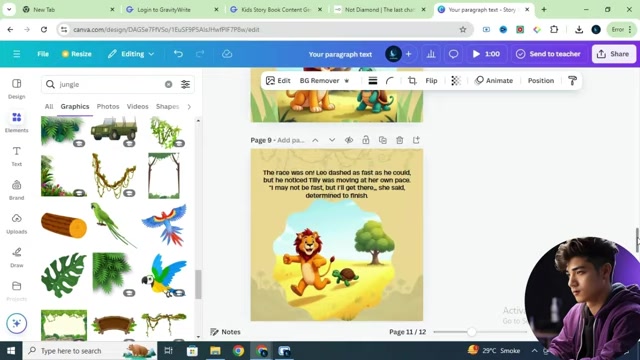Adjust the zoom slider handle
This screenshot has width=640, height=360.
click(x=471, y=332)
